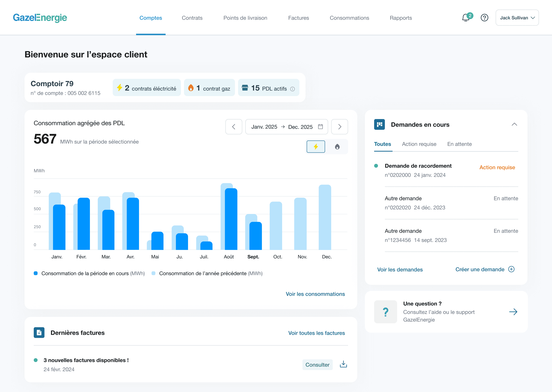The width and height of the screenshot is (552, 392).
Task: Download invoices with the download icon
Action: [x=343, y=364]
